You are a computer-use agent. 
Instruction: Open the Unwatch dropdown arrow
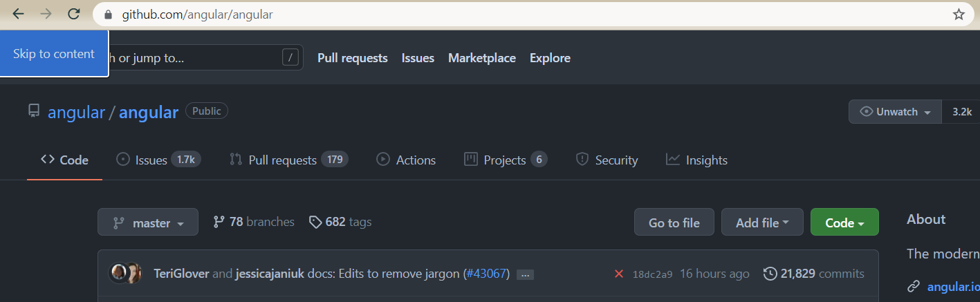(927, 113)
